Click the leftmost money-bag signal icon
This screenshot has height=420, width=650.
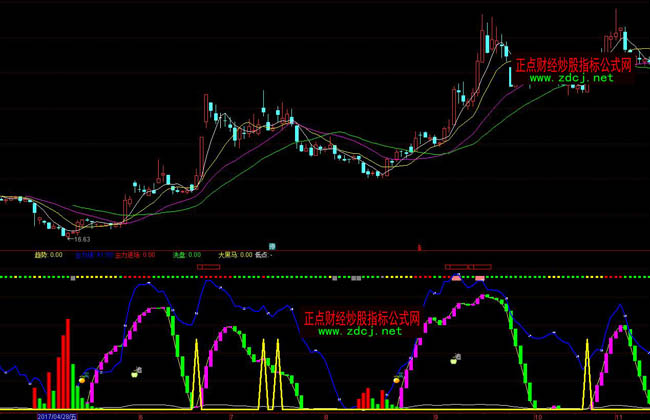tap(136, 372)
